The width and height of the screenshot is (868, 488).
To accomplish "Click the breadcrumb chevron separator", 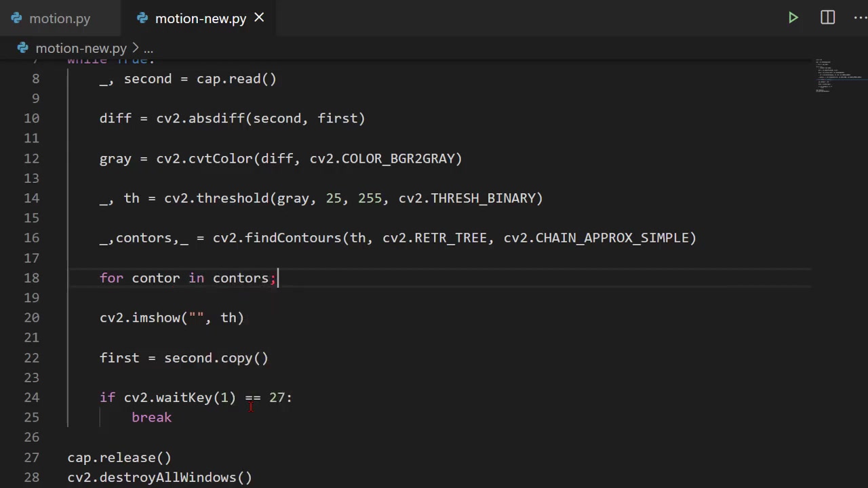I will click(x=135, y=48).
